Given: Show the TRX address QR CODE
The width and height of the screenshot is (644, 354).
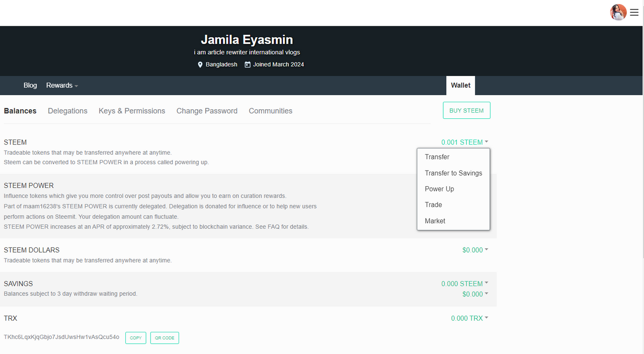Looking at the screenshot, I should click(165, 338).
